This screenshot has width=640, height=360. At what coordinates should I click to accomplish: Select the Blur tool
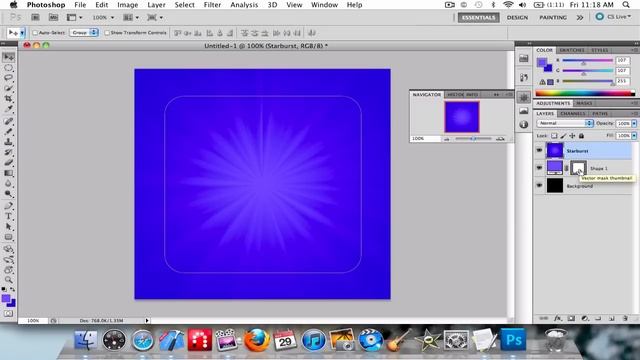[9, 183]
